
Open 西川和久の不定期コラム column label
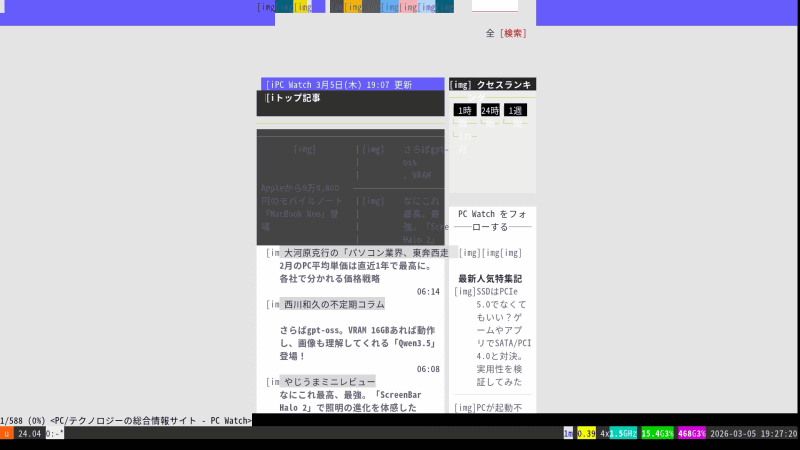pos(334,304)
